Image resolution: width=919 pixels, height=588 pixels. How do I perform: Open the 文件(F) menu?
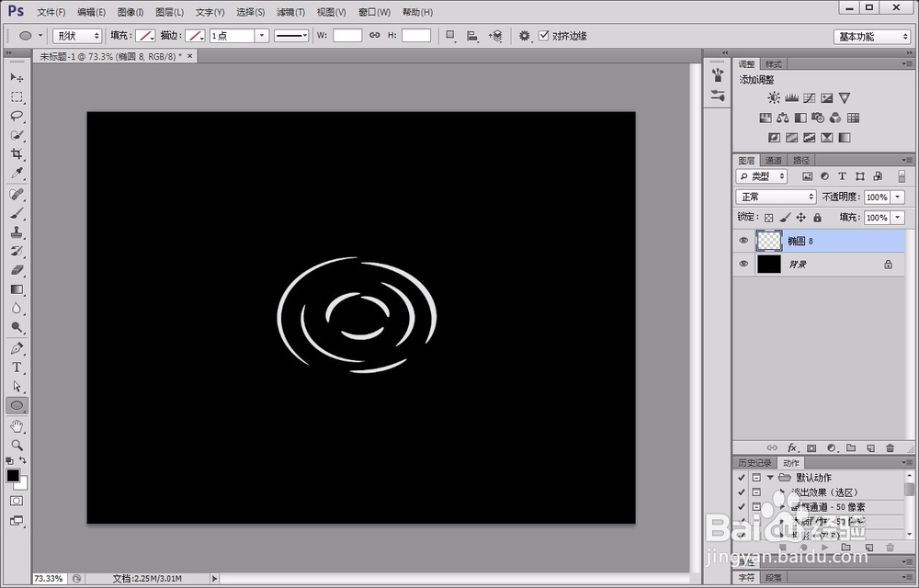pos(51,12)
